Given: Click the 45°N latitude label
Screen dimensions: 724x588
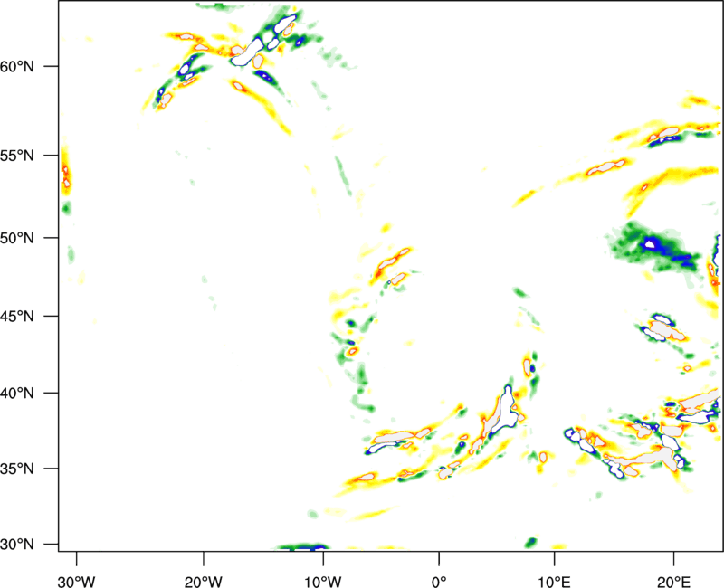Looking at the screenshot, I should click(x=17, y=316).
